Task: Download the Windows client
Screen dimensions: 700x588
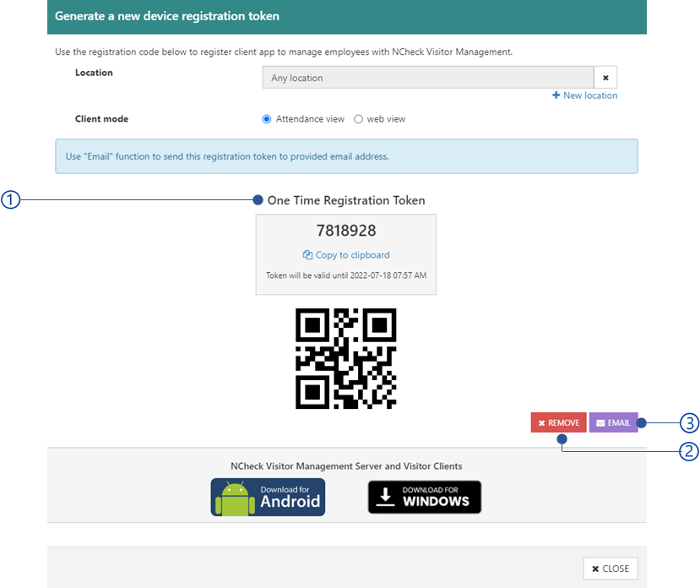Action: click(425, 498)
